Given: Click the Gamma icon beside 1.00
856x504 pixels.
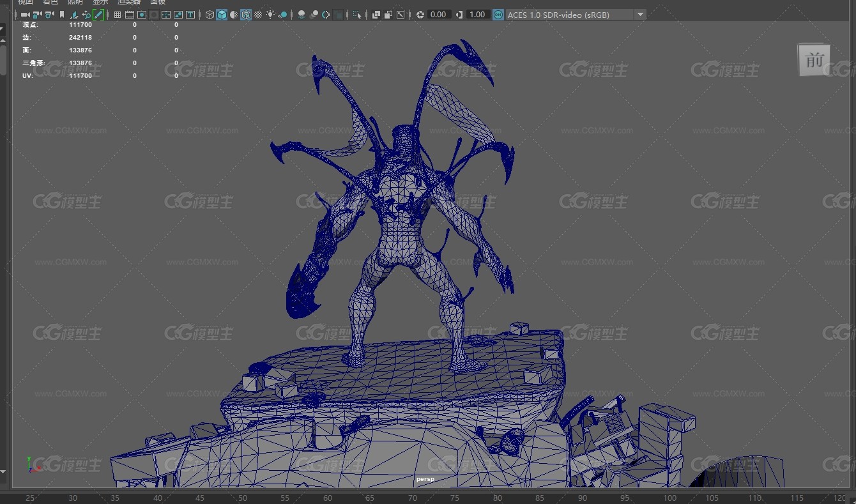Looking at the screenshot, I should 459,15.
